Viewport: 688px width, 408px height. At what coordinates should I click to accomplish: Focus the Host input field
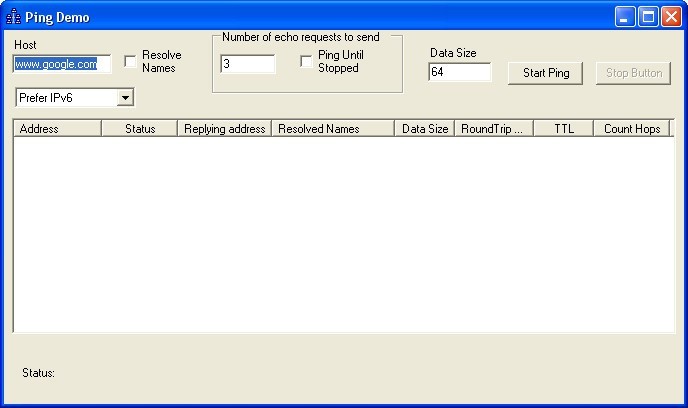pos(62,64)
